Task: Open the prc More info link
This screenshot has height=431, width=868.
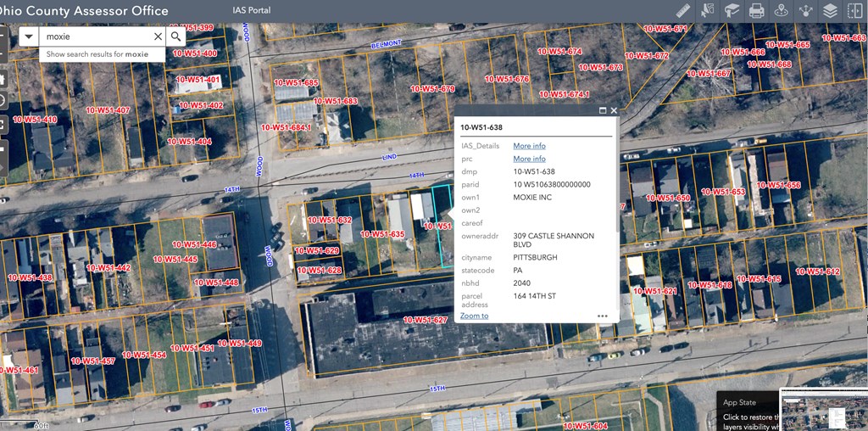Action: [529, 159]
